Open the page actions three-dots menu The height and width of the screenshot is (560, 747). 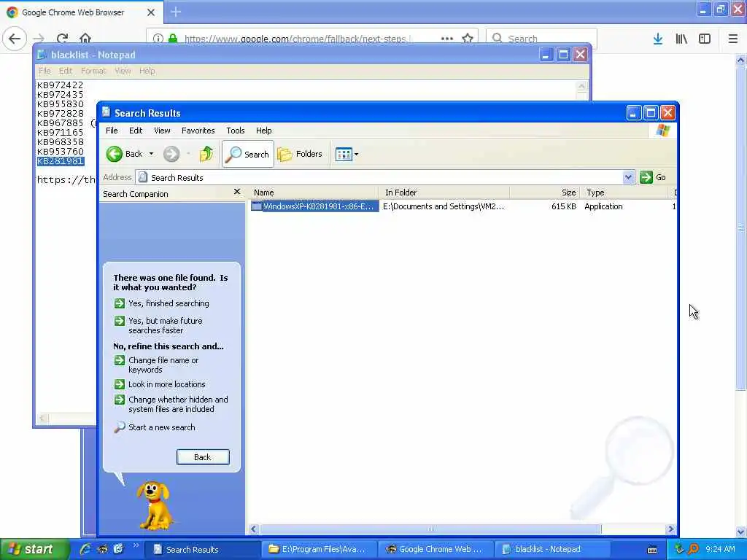[x=447, y=38]
